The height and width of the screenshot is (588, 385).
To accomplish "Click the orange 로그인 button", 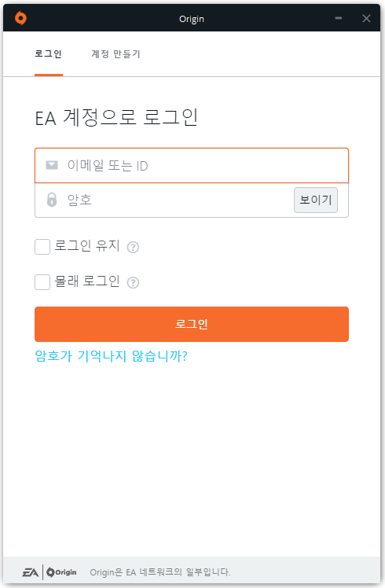I will [x=192, y=324].
